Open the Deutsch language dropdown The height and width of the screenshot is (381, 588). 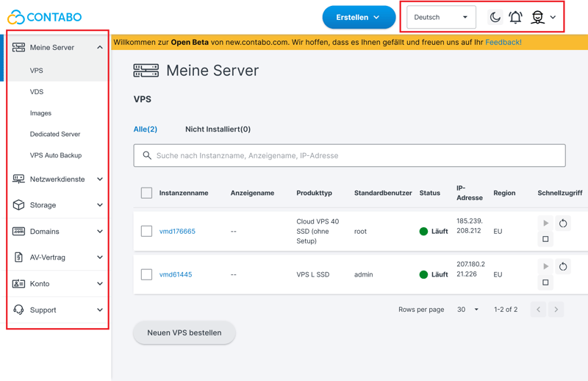tap(441, 17)
